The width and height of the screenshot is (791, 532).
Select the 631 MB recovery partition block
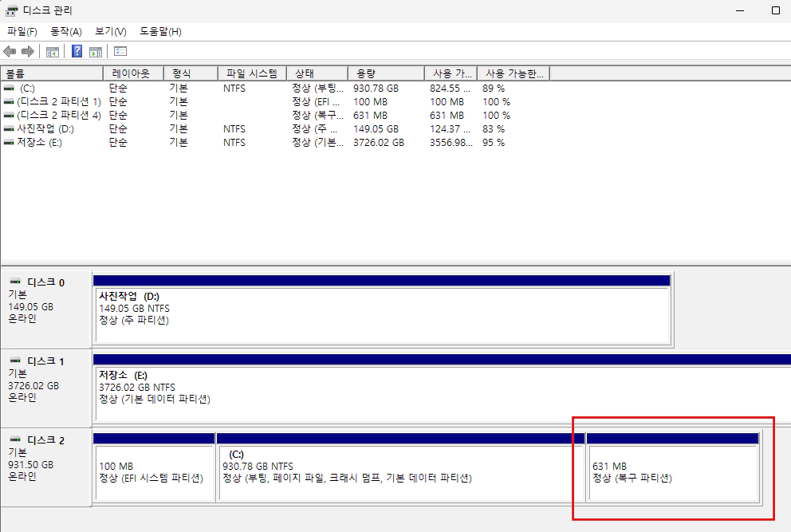(x=672, y=472)
